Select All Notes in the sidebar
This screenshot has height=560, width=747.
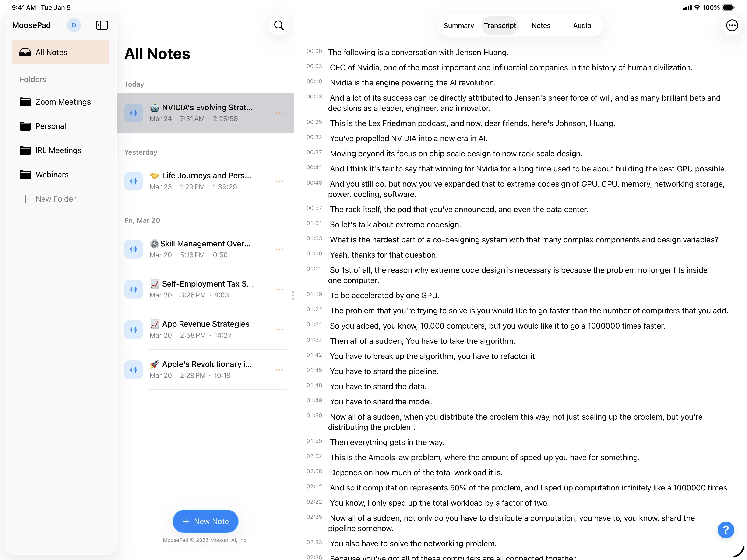coord(61,52)
